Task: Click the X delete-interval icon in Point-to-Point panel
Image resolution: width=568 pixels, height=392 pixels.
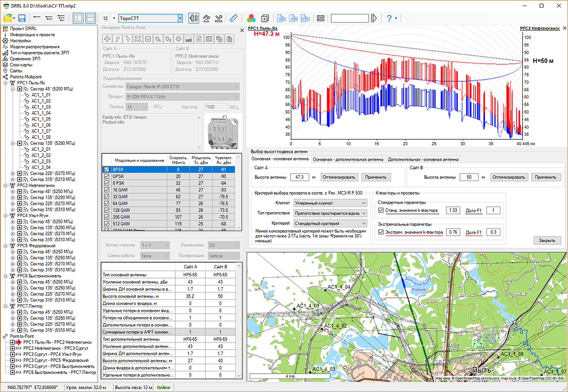Action: [138, 39]
